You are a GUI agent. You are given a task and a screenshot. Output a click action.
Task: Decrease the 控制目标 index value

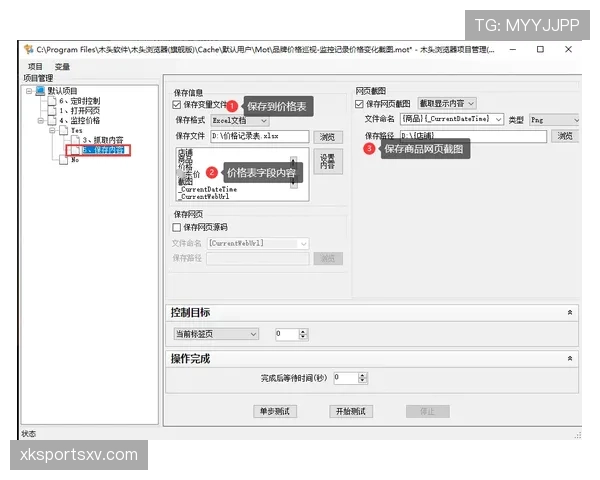tap(303, 337)
